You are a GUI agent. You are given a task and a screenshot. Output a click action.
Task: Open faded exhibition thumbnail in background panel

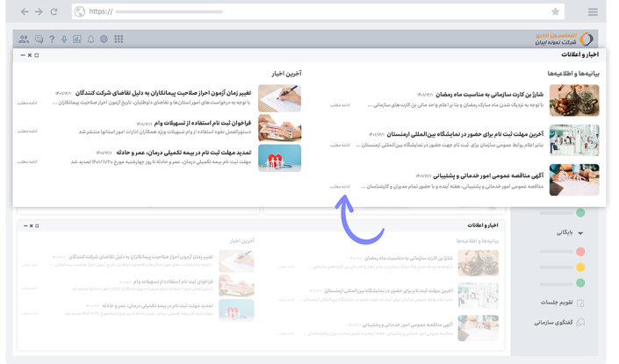[478, 296]
